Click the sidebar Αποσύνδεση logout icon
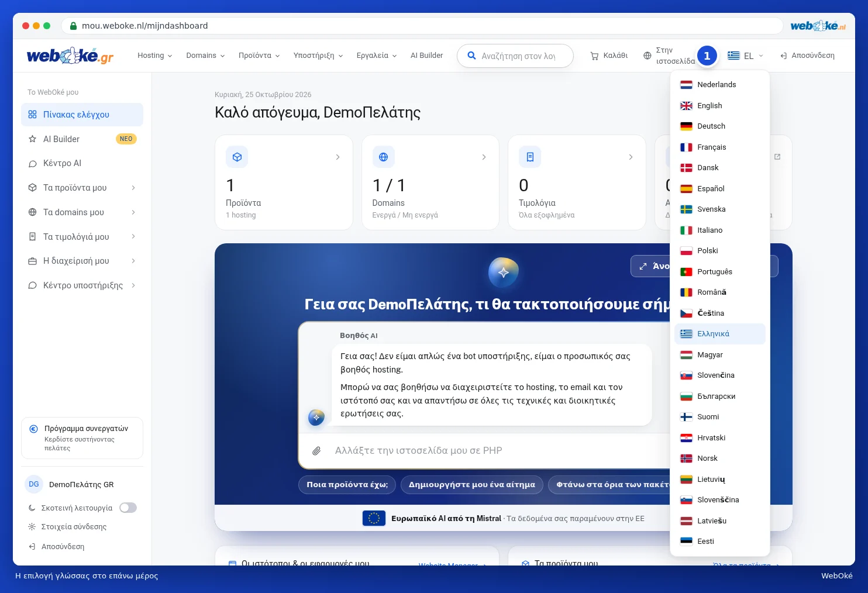 [32, 547]
